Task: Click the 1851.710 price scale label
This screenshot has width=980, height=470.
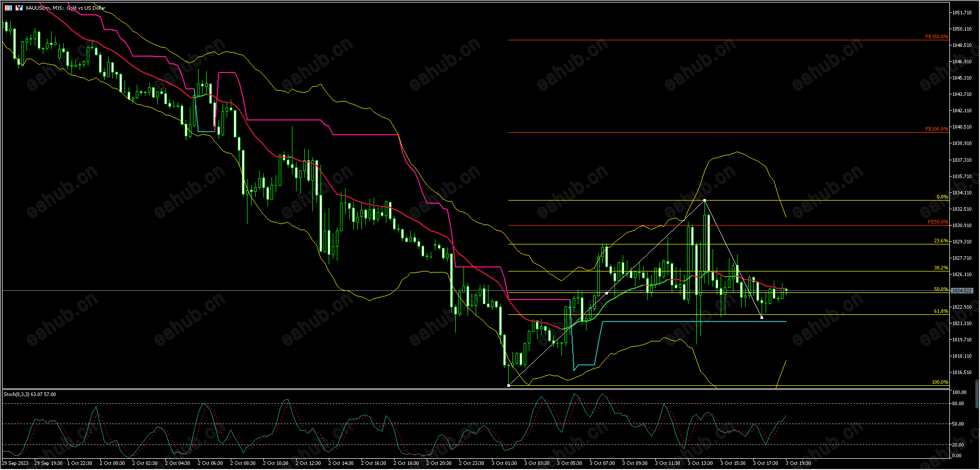Action: pos(962,13)
